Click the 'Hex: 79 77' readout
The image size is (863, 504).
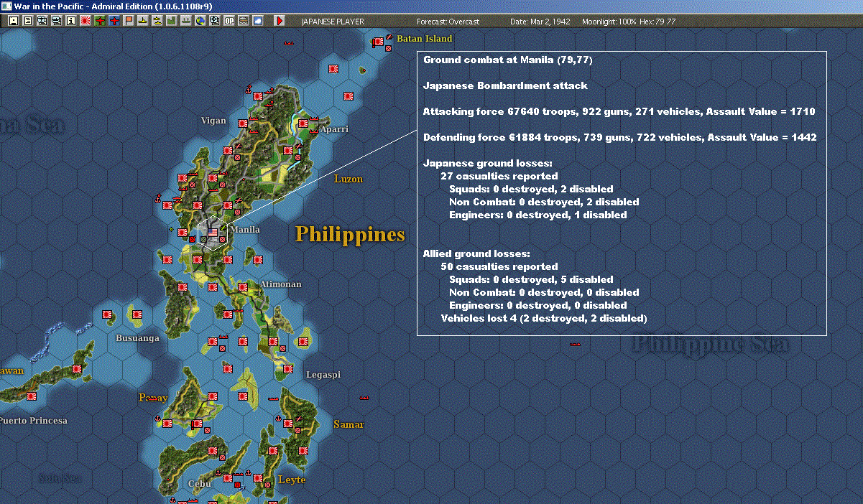(x=657, y=22)
